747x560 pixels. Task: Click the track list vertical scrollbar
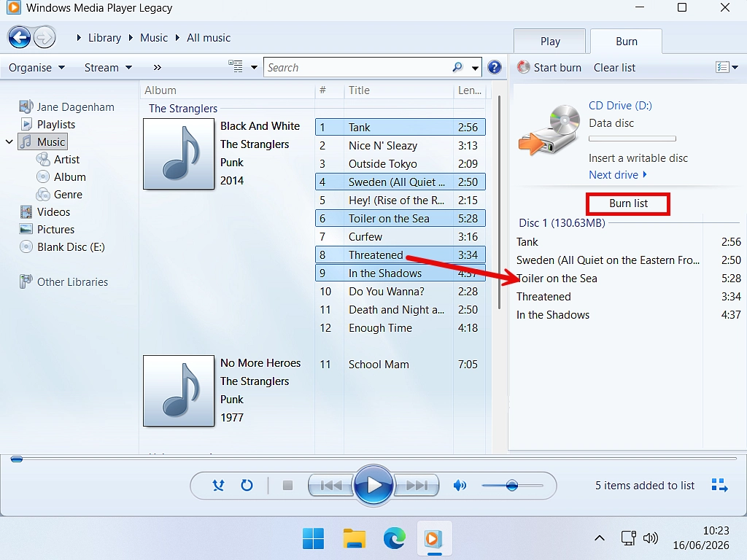pyautogui.click(x=499, y=202)
